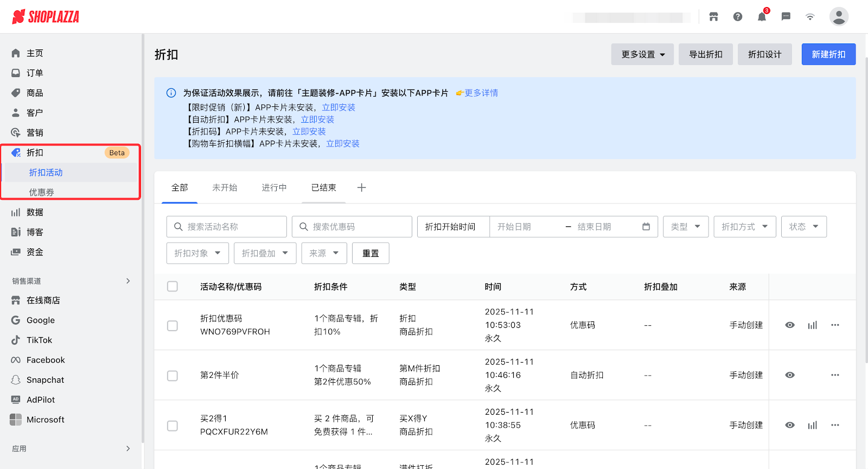This screenshot has height=469, width=868.
Task: Preview the 买2得1 discount with eye icon
Action: 790,425
